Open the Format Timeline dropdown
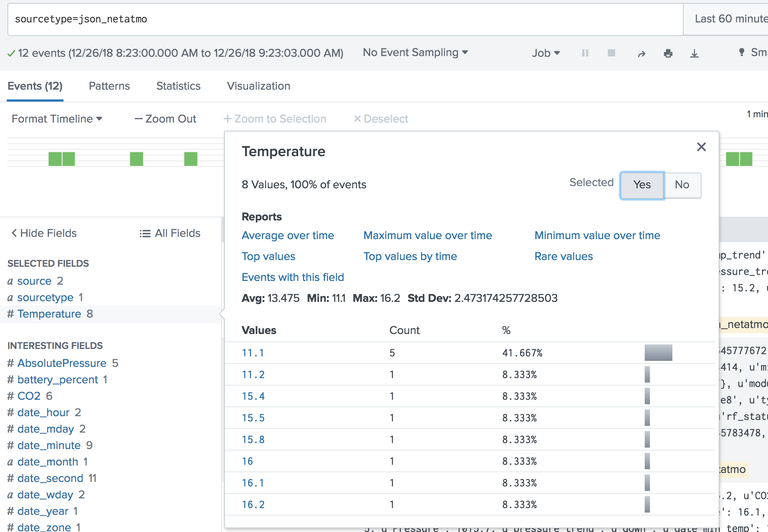This screenshot has width=768, height=532. click(57, 119)
